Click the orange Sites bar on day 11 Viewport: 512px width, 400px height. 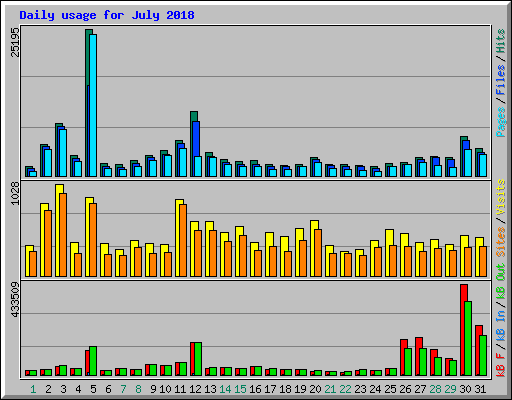(183, 240)
